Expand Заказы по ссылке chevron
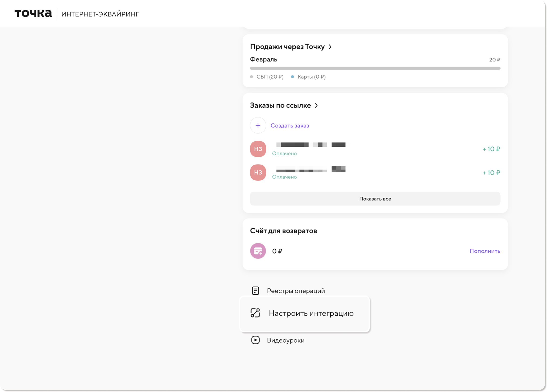Viewport: 547px width, 392px height. click(x=316, y=106)
